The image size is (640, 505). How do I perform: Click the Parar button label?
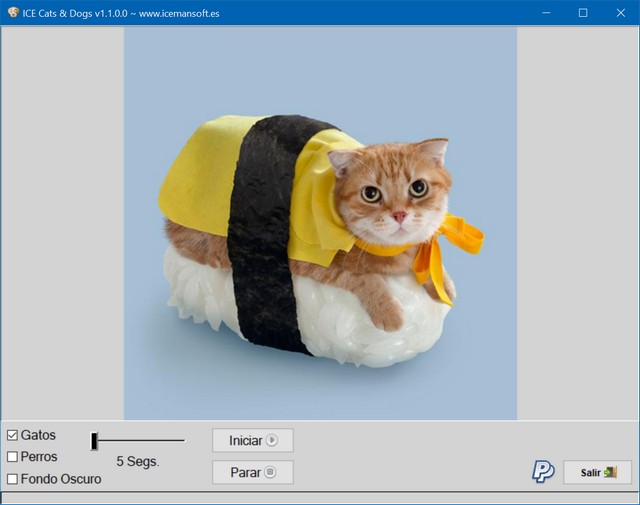[x=245, y=472]
